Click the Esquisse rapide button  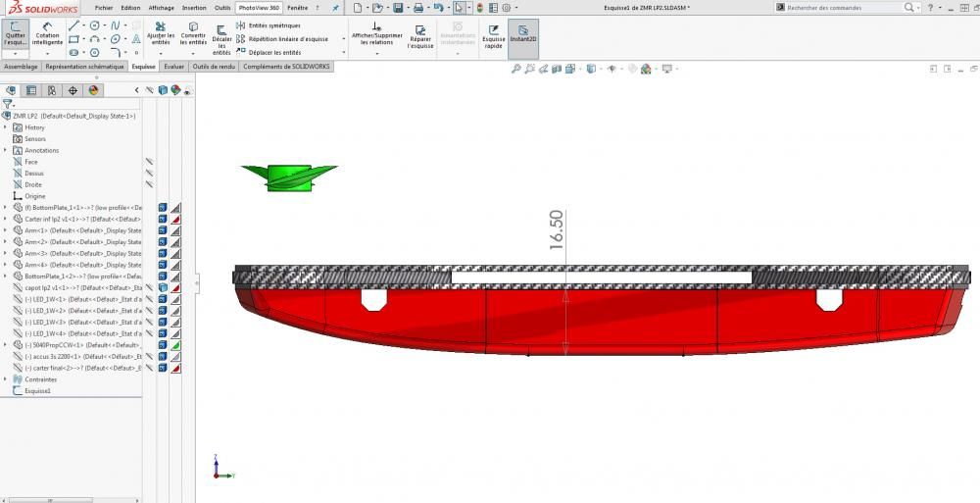coord(493,37)
